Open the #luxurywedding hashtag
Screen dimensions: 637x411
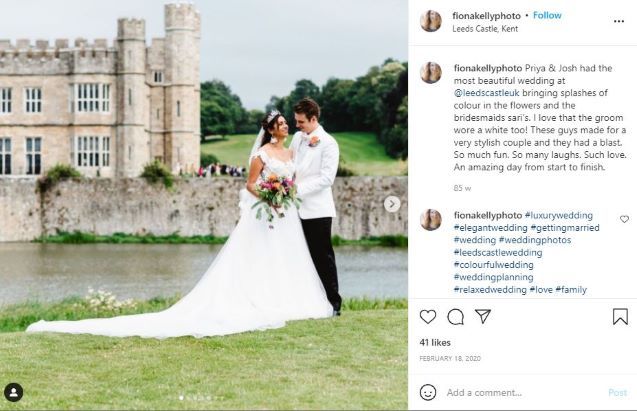559,215
